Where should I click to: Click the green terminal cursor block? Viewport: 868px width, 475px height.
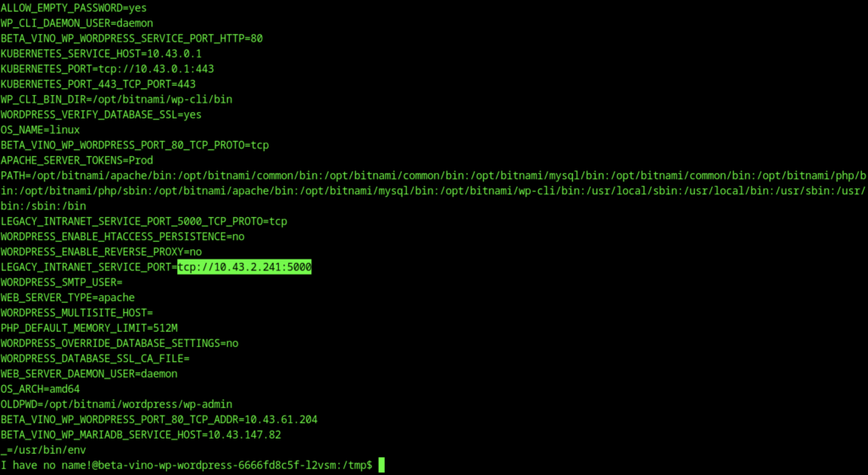(381, 466)
